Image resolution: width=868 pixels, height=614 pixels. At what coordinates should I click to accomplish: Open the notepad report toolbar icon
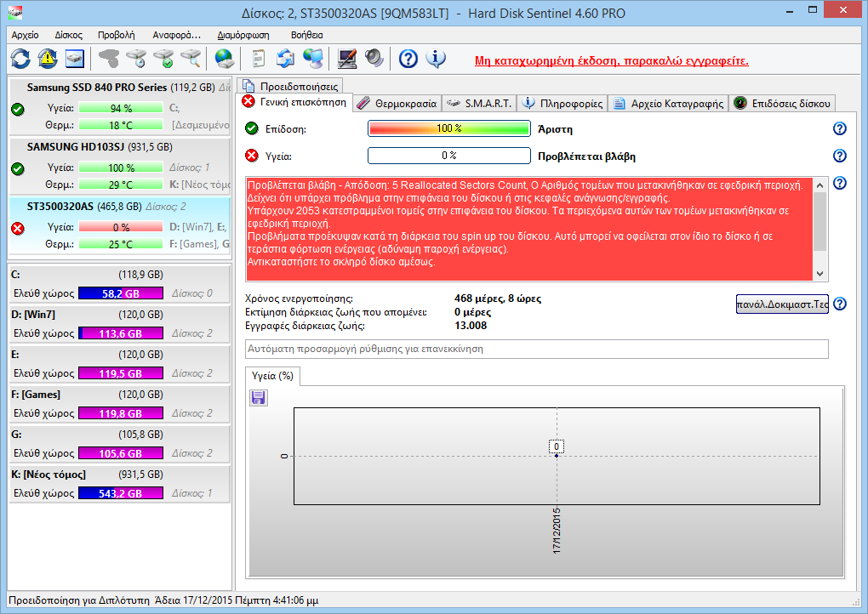pos(258,58)
